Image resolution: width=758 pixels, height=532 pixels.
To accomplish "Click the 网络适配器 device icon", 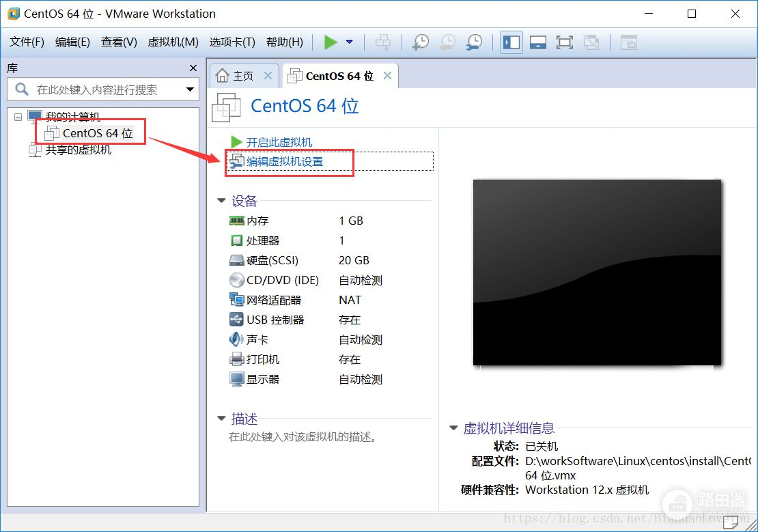I will pyautogui.click(x=237, y=300).
